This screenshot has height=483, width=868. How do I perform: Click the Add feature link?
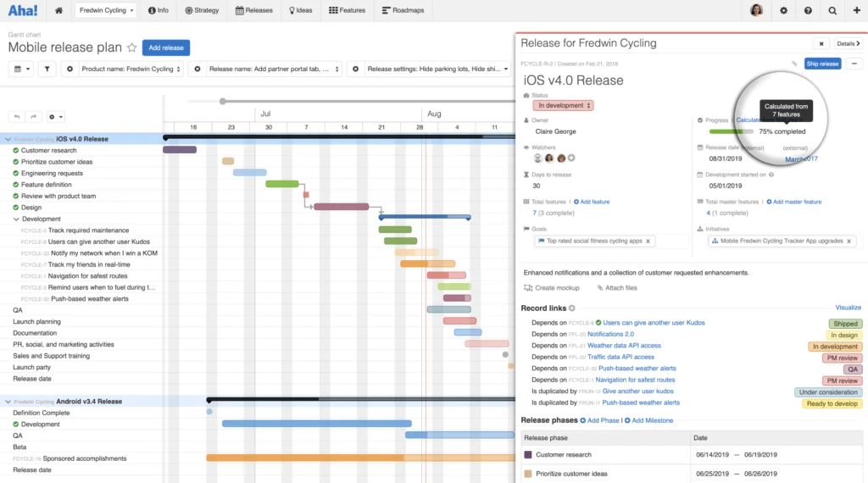point(592,202)
